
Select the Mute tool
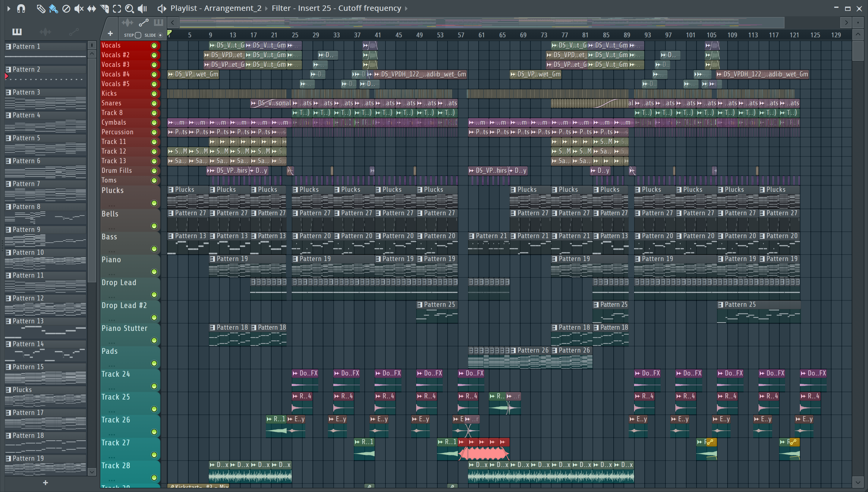79,8
